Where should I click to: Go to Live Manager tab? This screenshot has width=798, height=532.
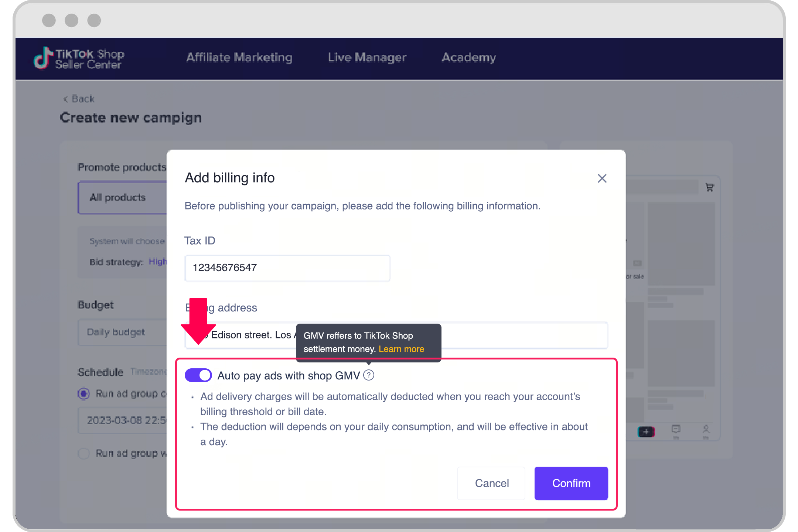point(367,58)
